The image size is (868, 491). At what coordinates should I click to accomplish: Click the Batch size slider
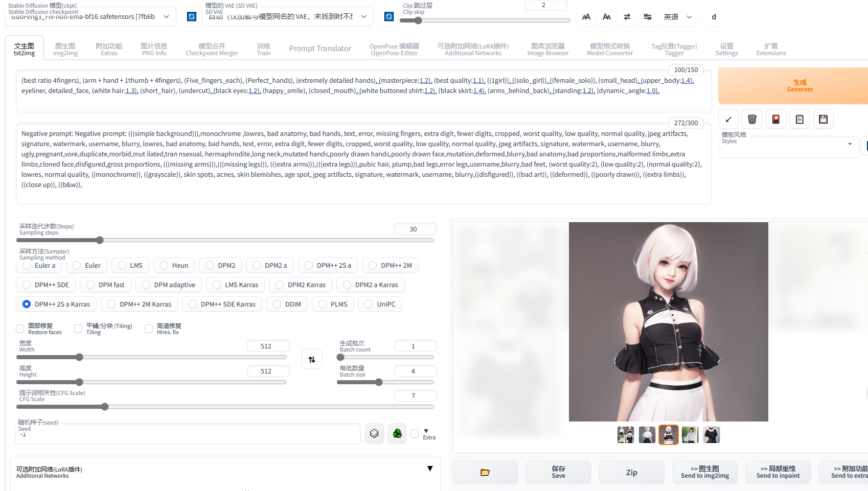(385, 382)
